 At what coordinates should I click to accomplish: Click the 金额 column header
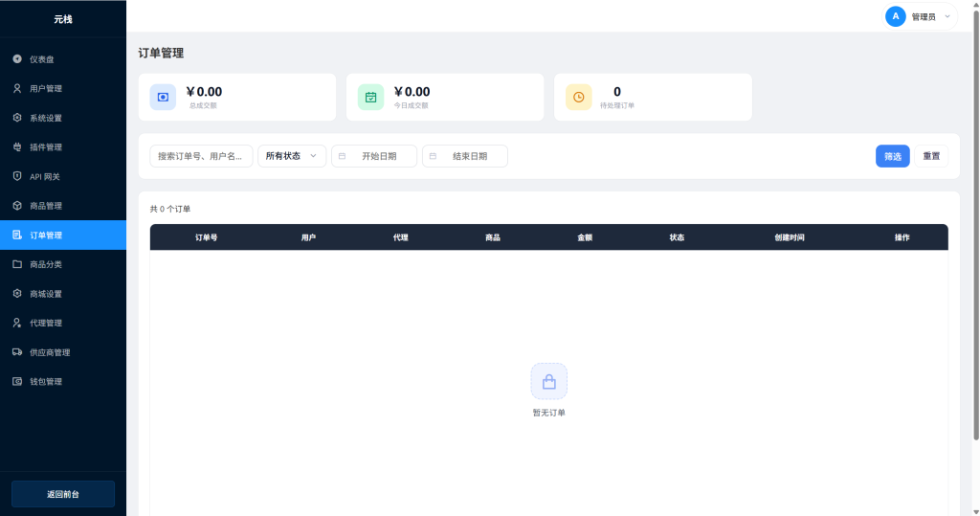[x=585, y=237]
